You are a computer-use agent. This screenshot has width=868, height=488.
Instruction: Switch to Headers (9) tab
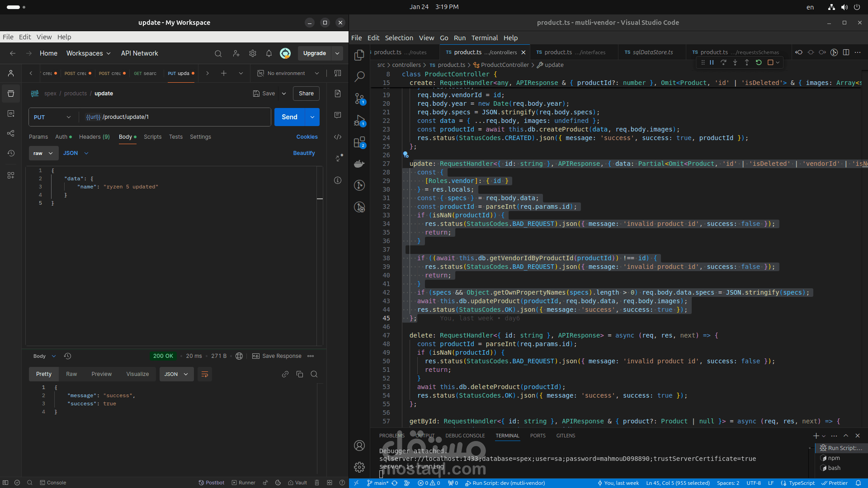(94, 137)
